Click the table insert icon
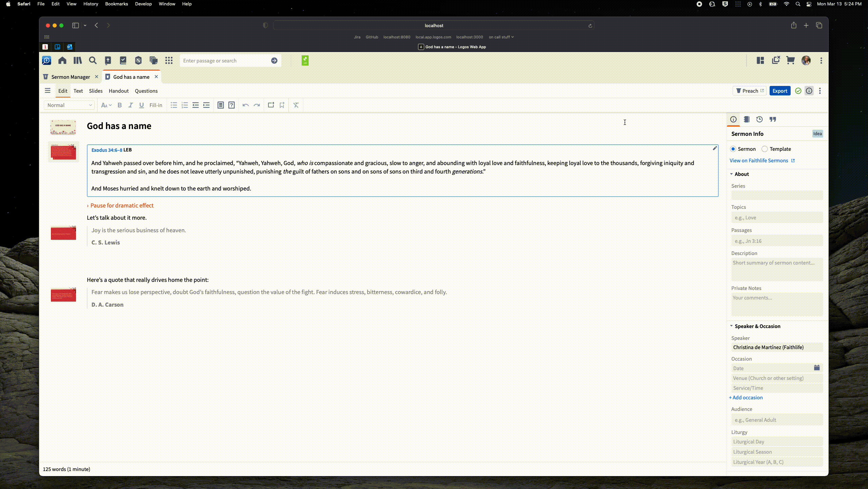 221,105
